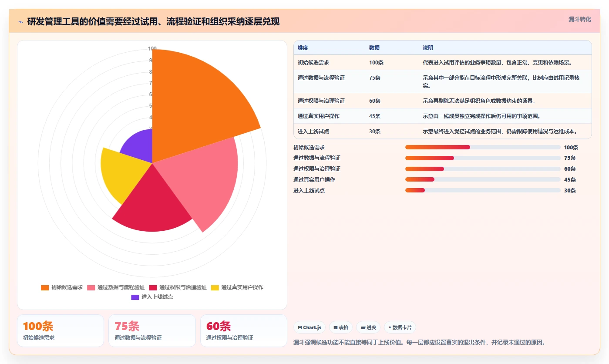Click the 100 axis tick at chart top
The height and width of the screenshot is (364, 609).
click(x=152, y=49)
